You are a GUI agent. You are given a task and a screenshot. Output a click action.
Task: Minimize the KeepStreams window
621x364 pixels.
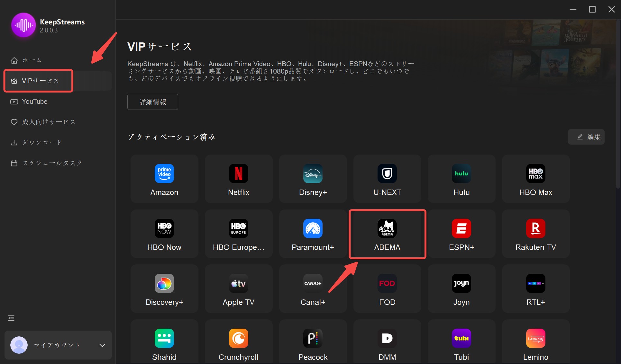[x=573, y=9]
